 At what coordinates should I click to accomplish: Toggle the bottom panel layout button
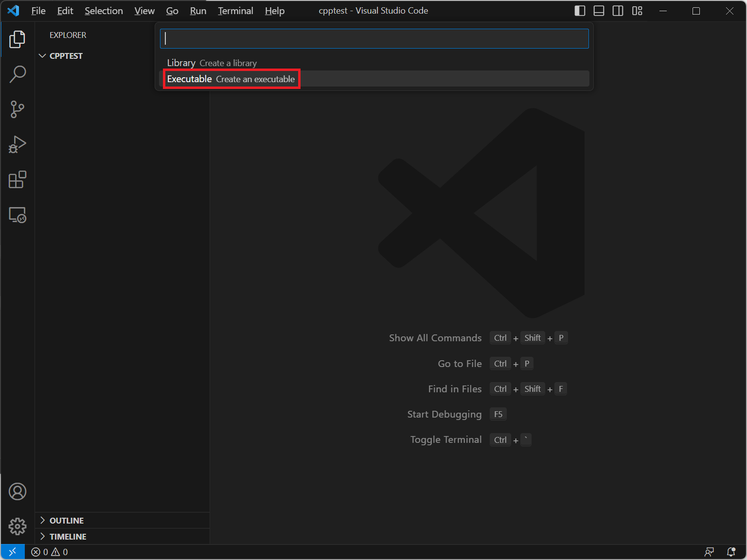point(599,11)
